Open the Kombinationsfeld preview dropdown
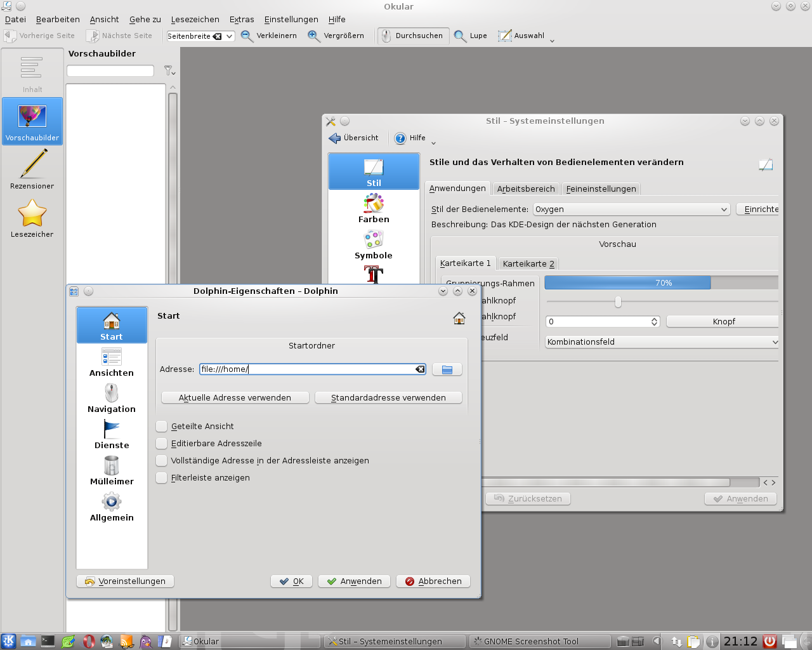Screen dimensions: 812x650 pos(662,342)
